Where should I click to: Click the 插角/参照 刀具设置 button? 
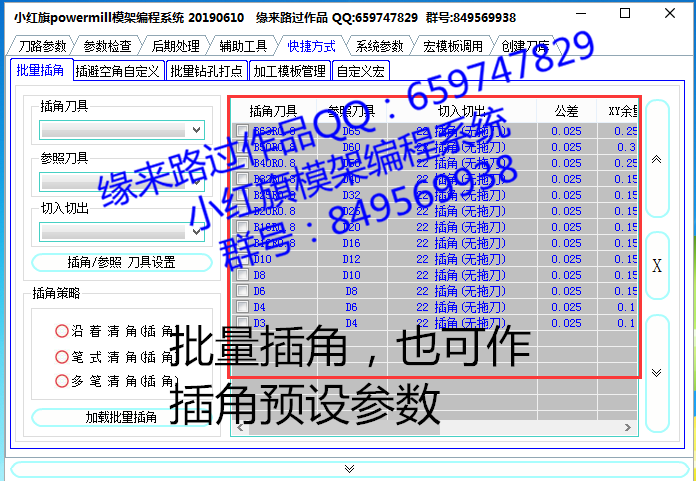pos(122,262)
